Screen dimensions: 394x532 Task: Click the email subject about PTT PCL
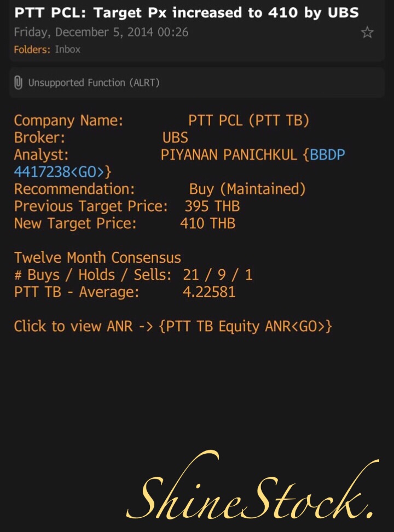pyautogui.click(x=186, y=13)
